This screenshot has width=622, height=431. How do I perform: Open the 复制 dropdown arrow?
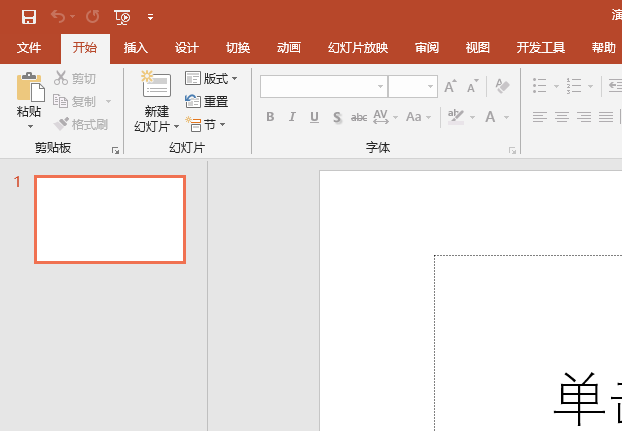coord(108,102)
